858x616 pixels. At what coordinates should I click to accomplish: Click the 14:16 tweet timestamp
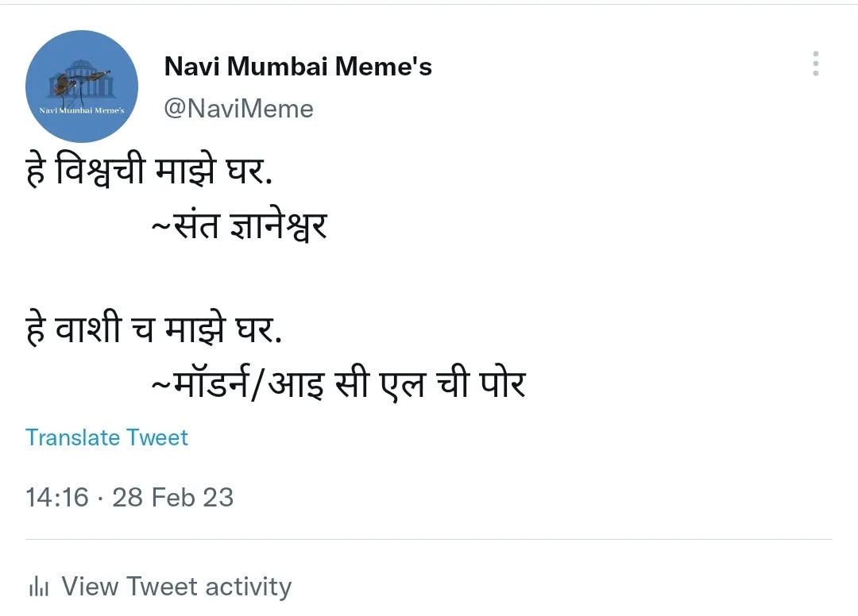pyautogui.click(x=57, y=498)
